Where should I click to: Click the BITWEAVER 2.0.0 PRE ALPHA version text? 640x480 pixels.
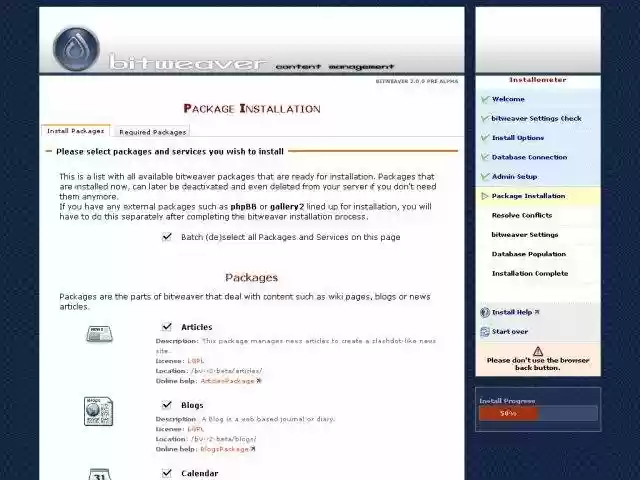(x=417, y=81)
